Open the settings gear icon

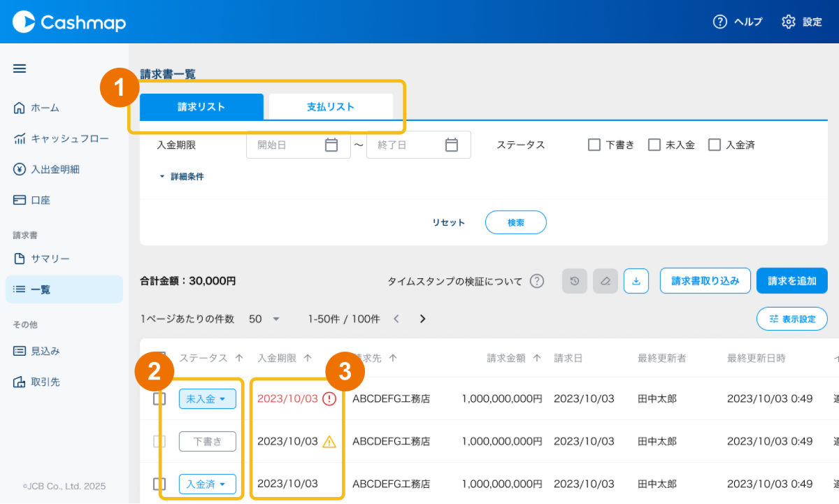click(x=788, y=22)
